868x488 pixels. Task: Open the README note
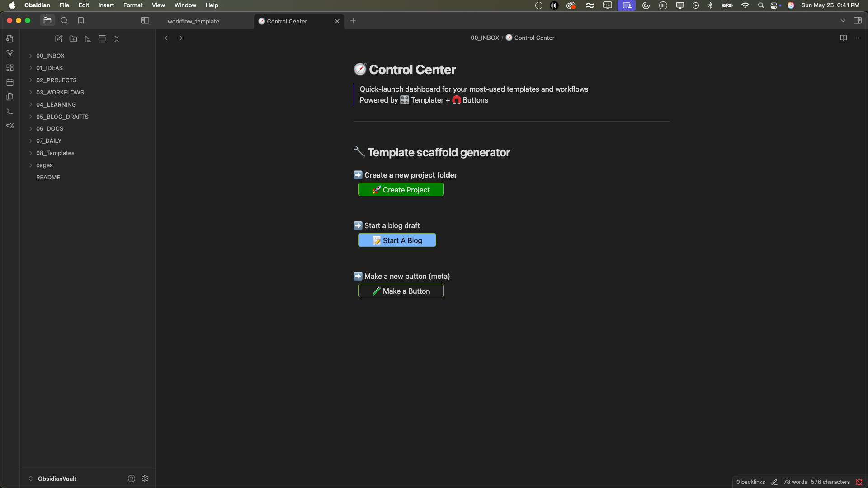(48, 177)
